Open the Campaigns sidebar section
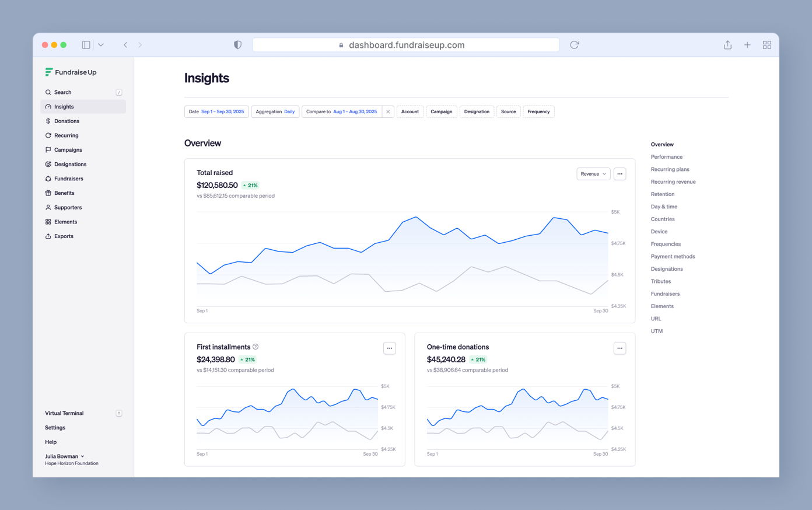This screenshot has width=812, height=510. pos(68,150)
